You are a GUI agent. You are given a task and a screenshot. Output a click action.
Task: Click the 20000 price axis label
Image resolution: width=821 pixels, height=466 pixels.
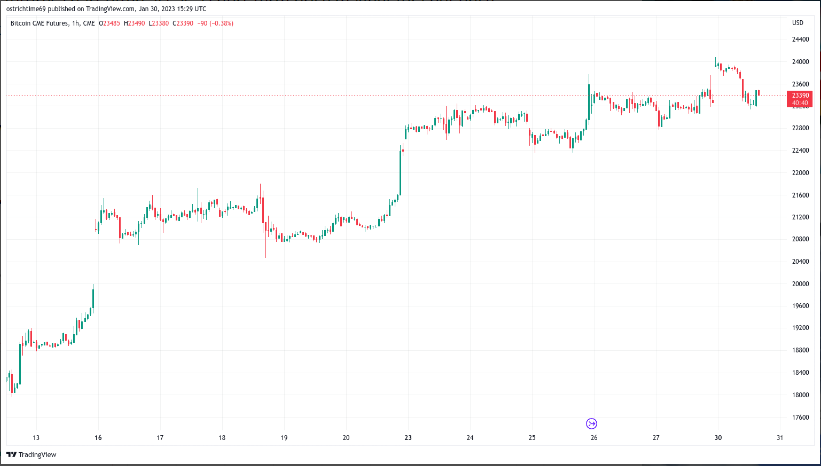(799, 284)
